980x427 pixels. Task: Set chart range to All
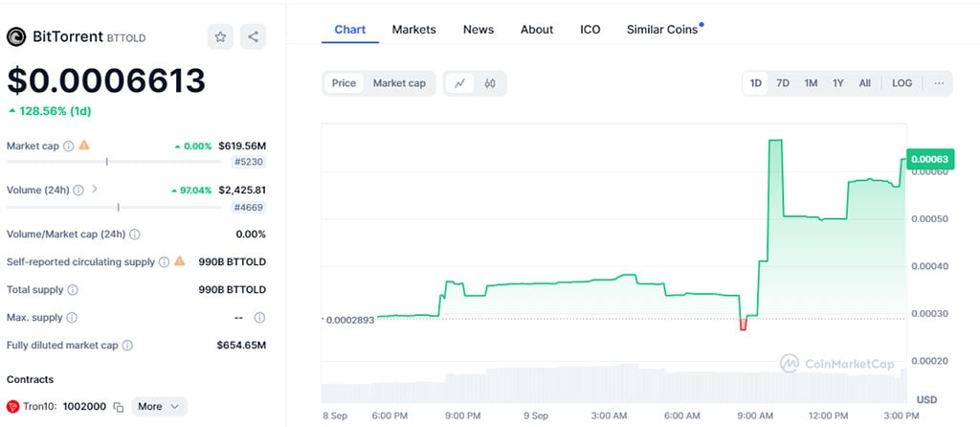[x=864, y=83]
